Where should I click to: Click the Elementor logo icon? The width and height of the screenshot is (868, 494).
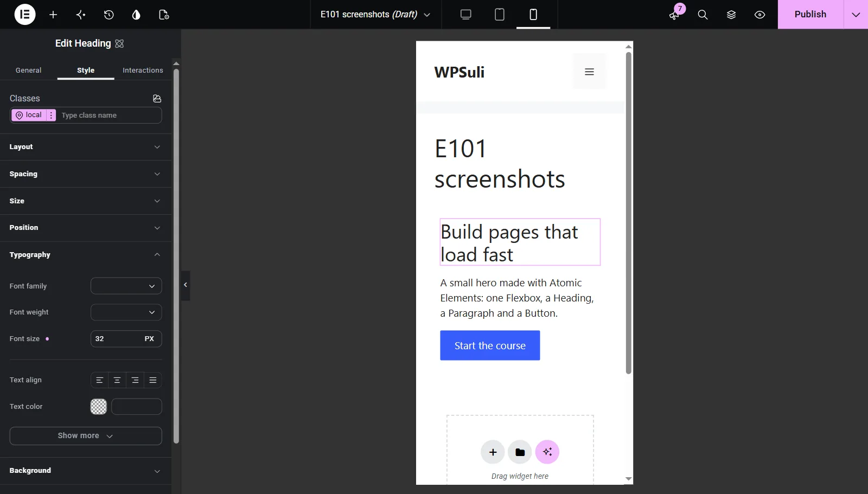pos(25,15)
